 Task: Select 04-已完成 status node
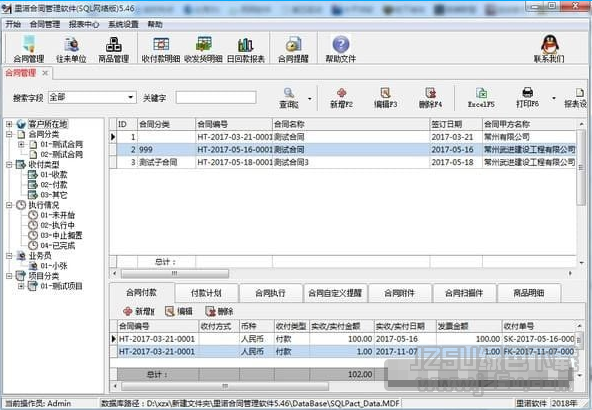(x=58, y=245)
